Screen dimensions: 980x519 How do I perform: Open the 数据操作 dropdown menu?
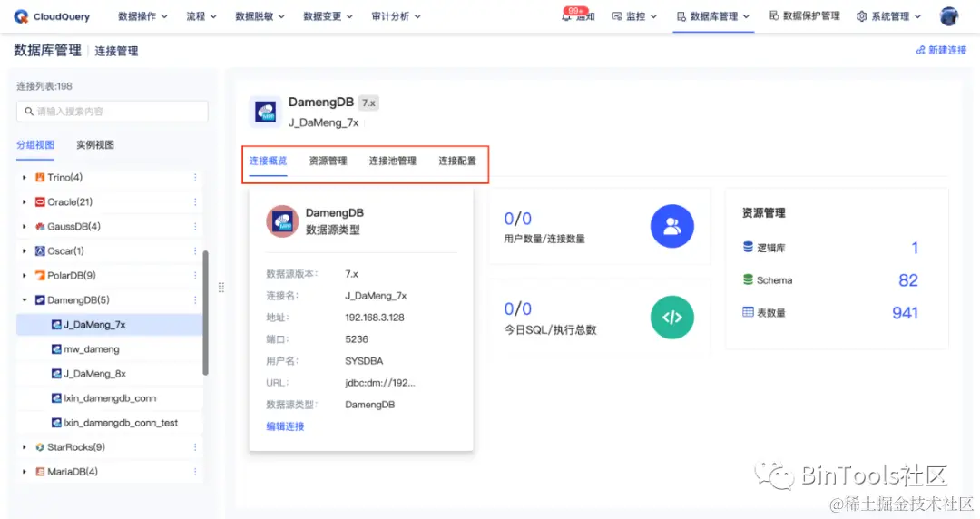click(x=143, y=16)
